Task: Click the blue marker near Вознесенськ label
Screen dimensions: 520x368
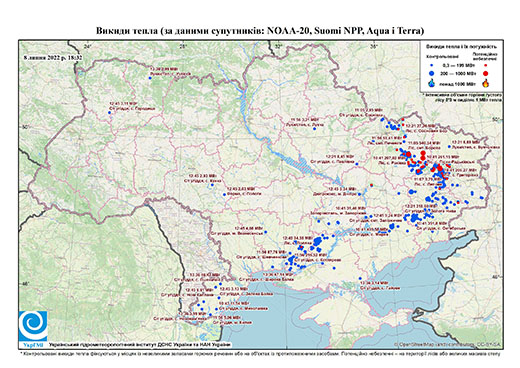Action: [x=266, y=232]
